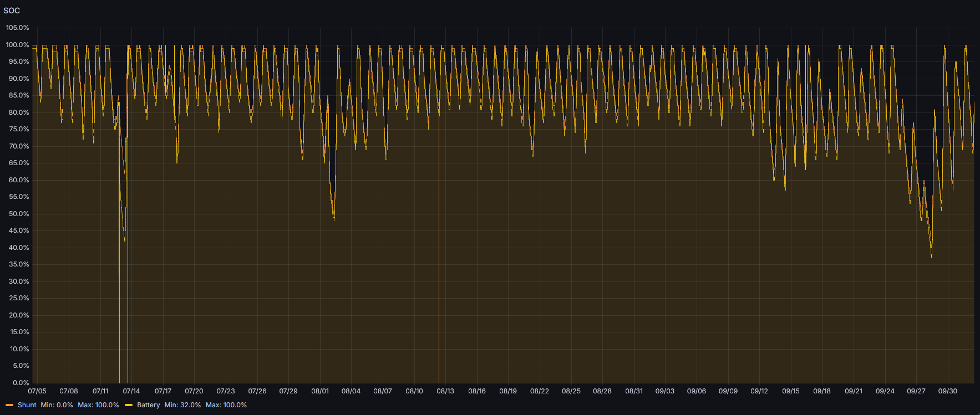980x415 pixels.
Task: Click the 50.0% y-axis label
Action: click(x=18, y=214)
